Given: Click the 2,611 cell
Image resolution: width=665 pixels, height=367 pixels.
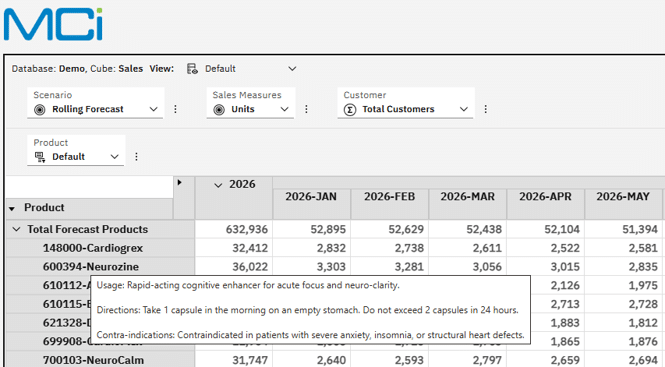Looking at the screenshot, I should click(x=468, y=248).
